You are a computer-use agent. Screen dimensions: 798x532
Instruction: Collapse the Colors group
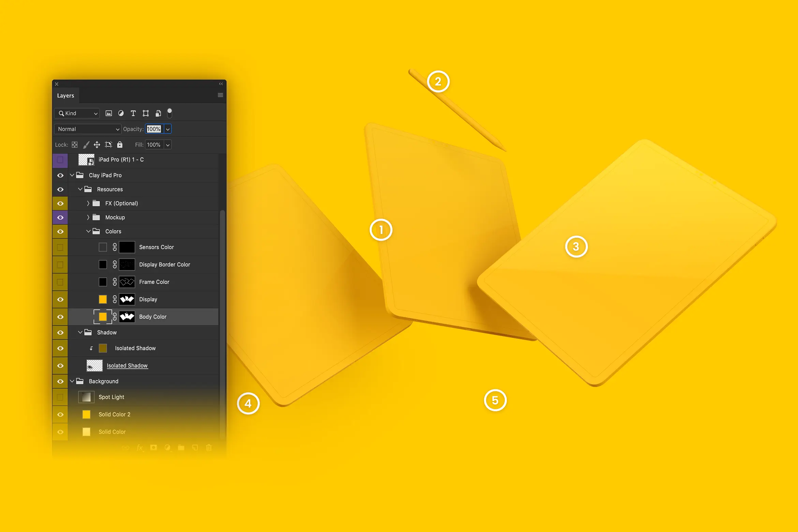coord(88,231)
